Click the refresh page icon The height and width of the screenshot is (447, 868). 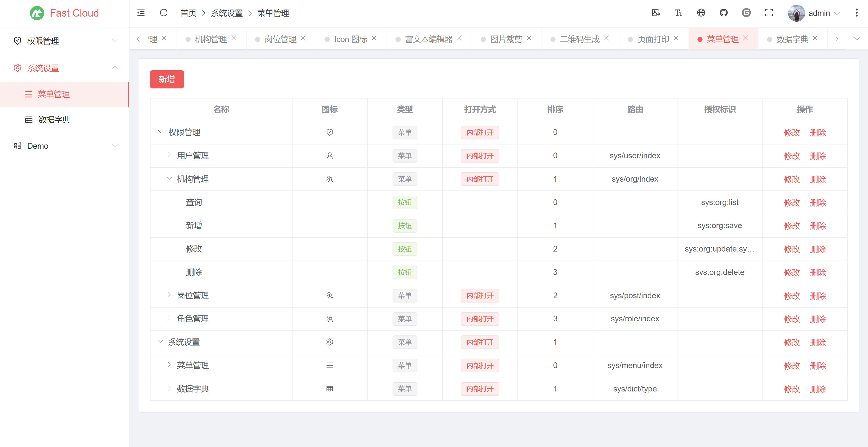click(163, 13)
